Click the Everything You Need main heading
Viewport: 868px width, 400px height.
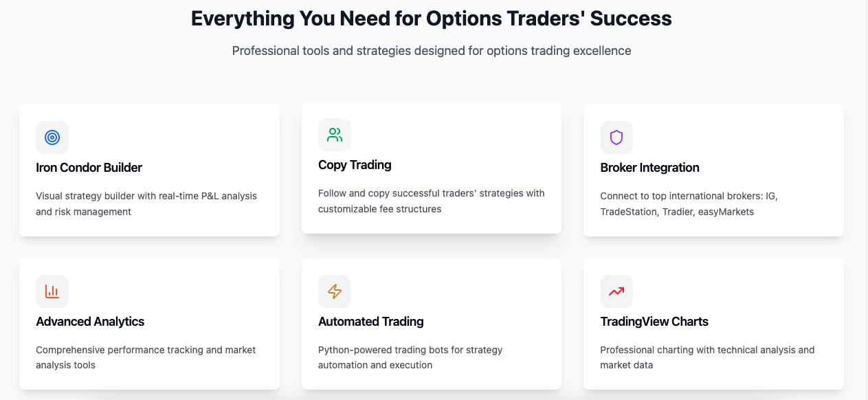pyautogui.click(x=431, y=19)
